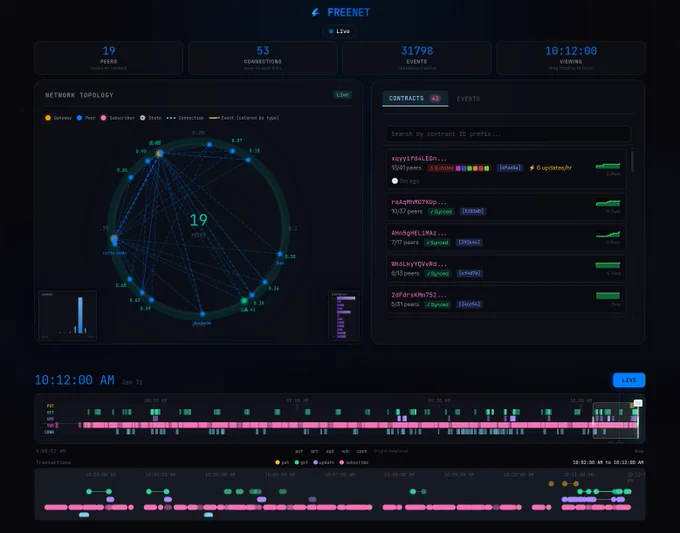Click the Events stat card showing 31798

coord(417,58)
